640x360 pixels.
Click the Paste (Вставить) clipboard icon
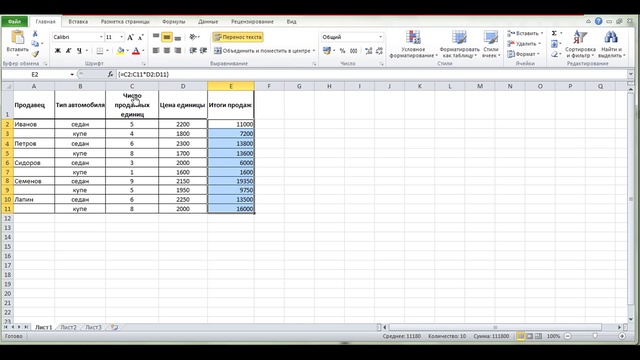tap(18, 38)
